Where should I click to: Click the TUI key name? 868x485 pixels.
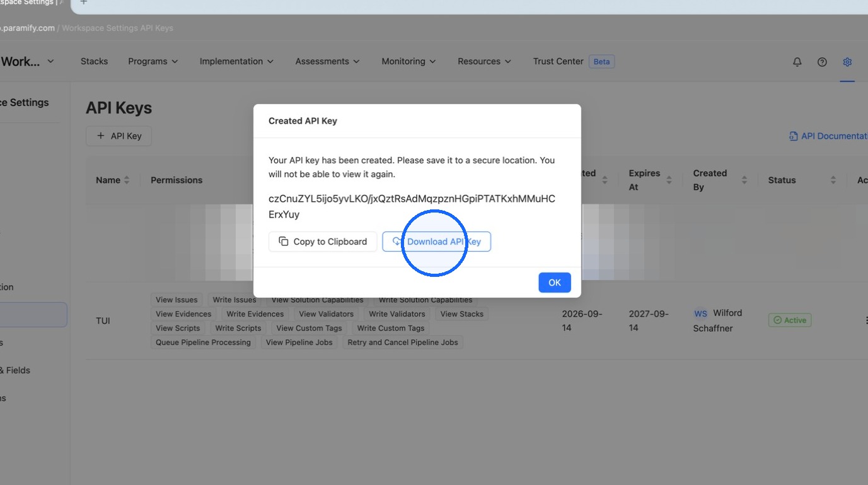pyautogui.click(x=103, y=321)
